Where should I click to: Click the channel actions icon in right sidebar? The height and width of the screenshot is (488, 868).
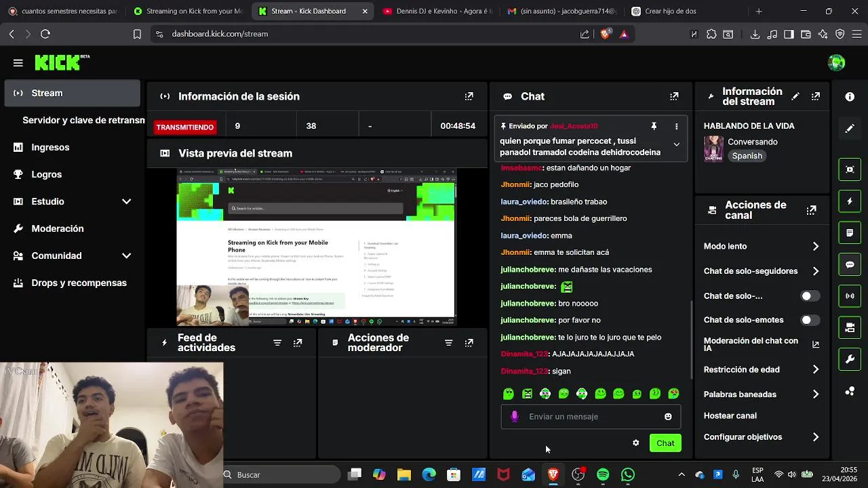click(x=850, y=327)
